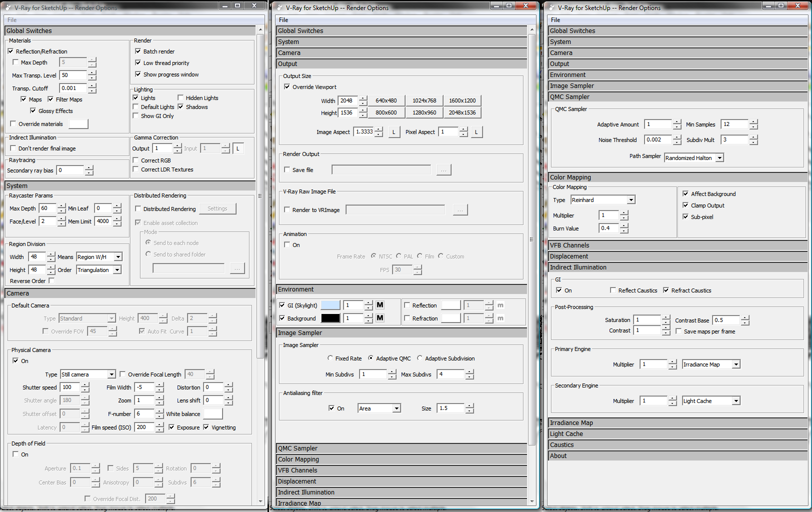This screenshot has height=512, width=812.
Task: Toggle Affect Background in Color Mapping
Action: tap(685, 193)
